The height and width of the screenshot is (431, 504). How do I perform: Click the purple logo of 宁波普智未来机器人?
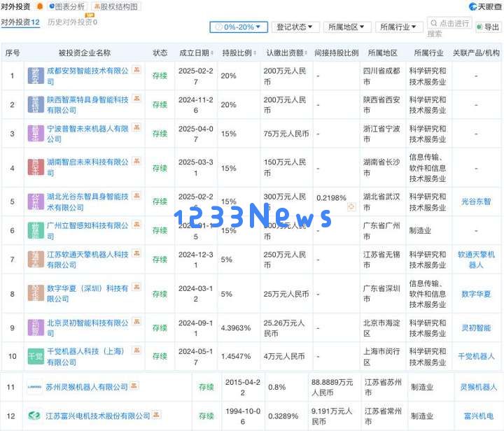36,134
